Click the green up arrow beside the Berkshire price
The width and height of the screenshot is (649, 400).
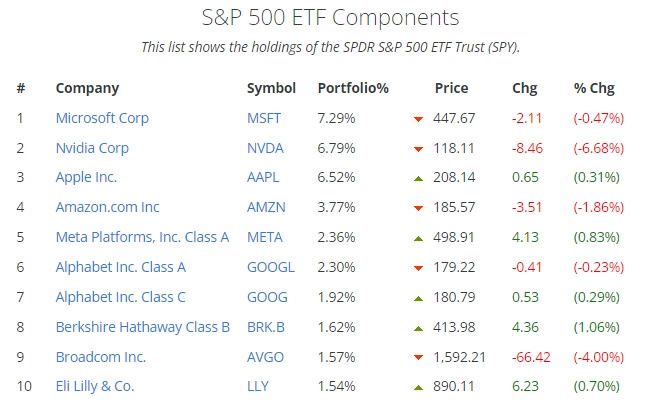point(418,328)
